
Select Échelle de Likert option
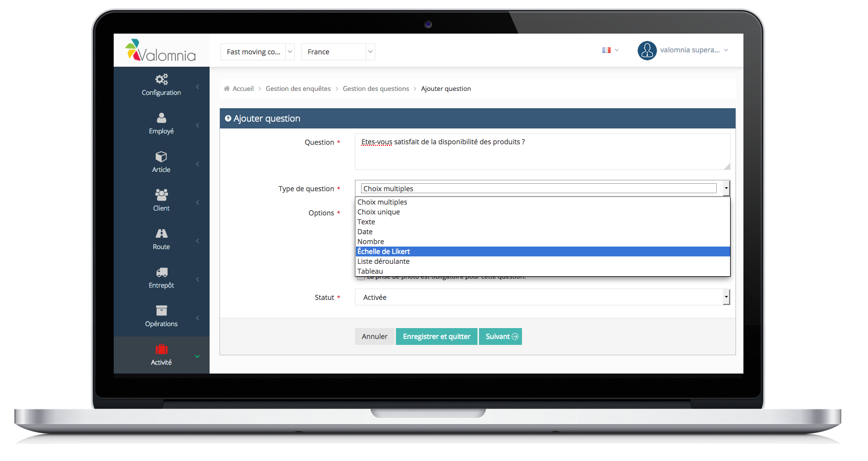tap(384, 251)
